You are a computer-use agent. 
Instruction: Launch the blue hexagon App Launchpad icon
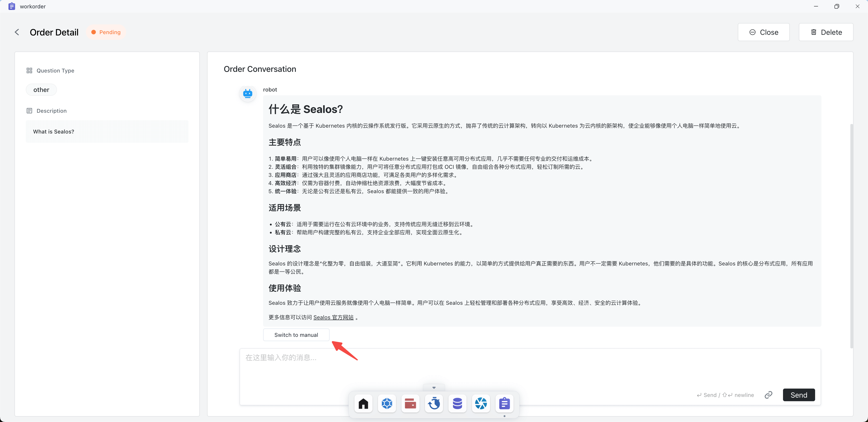[387, 403]
